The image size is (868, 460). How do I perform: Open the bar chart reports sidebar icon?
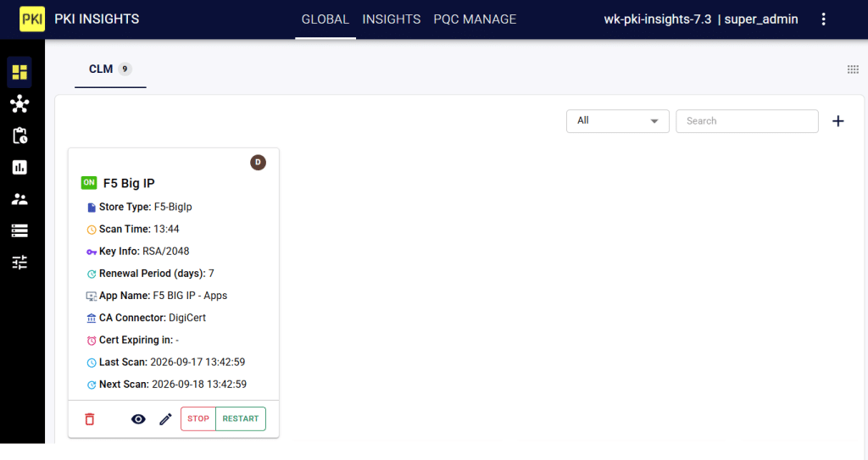click(19, 167)
